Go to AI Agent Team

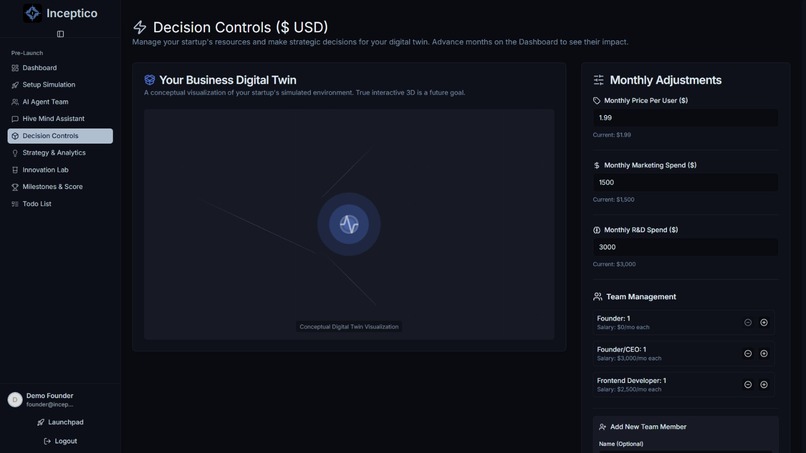tap(60, 102)
